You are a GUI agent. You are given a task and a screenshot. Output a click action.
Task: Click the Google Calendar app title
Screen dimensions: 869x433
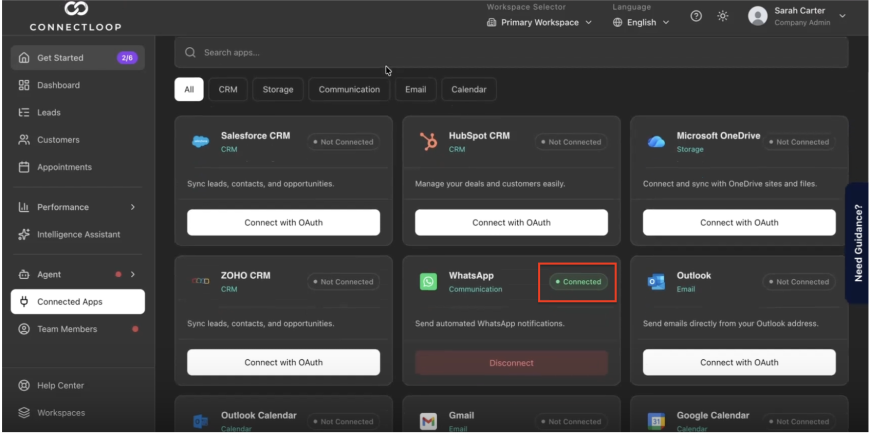pos(713,415)
